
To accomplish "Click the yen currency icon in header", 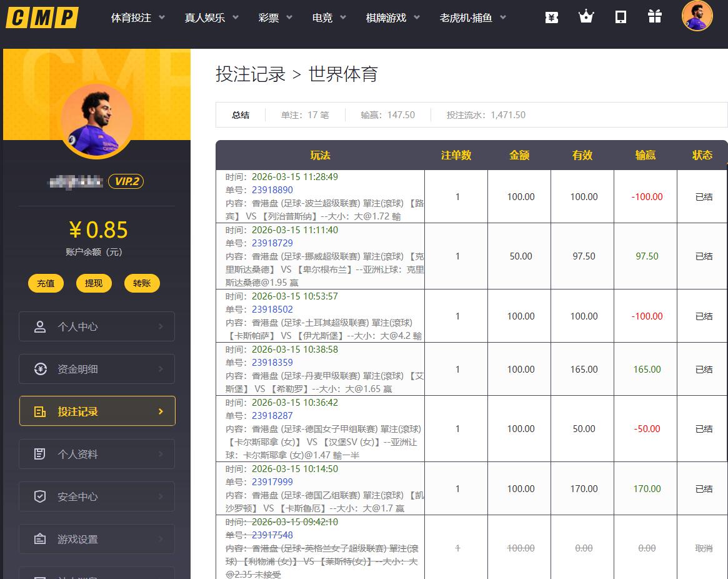I will 551,17.
